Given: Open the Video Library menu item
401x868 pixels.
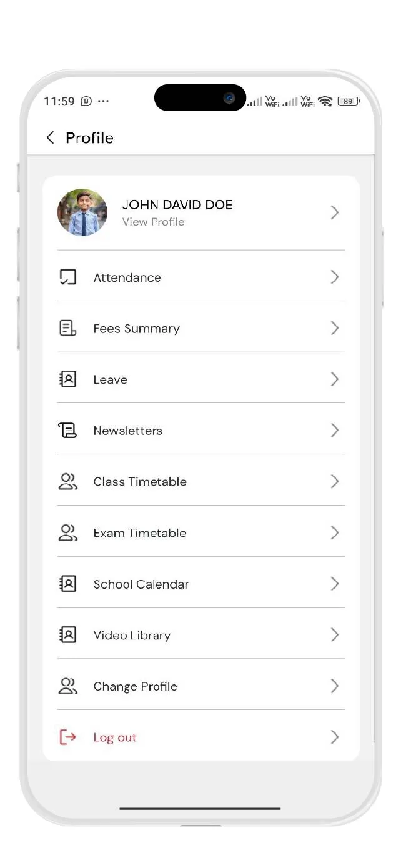Looking at the screenshot, I should click(132, 636).
